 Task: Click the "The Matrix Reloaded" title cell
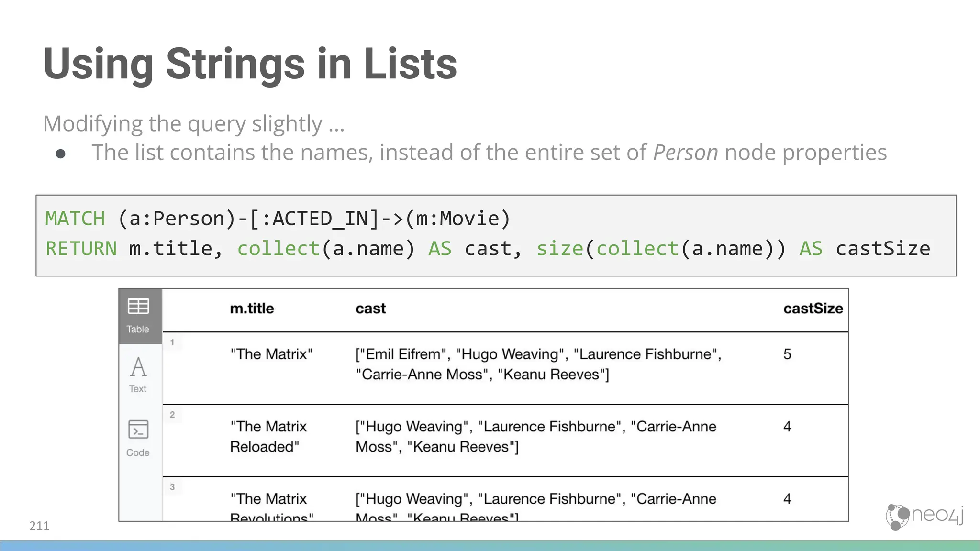[x=268, y=436]
